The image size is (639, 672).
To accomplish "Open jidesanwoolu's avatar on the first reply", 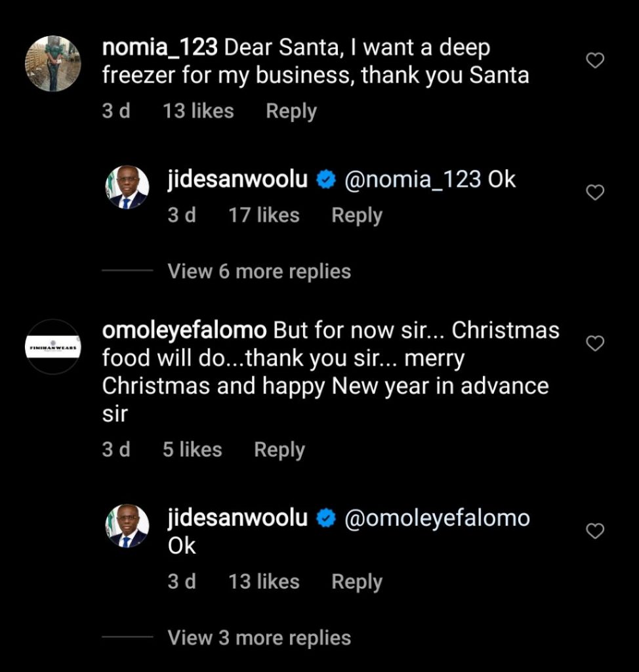I will 127,187.
